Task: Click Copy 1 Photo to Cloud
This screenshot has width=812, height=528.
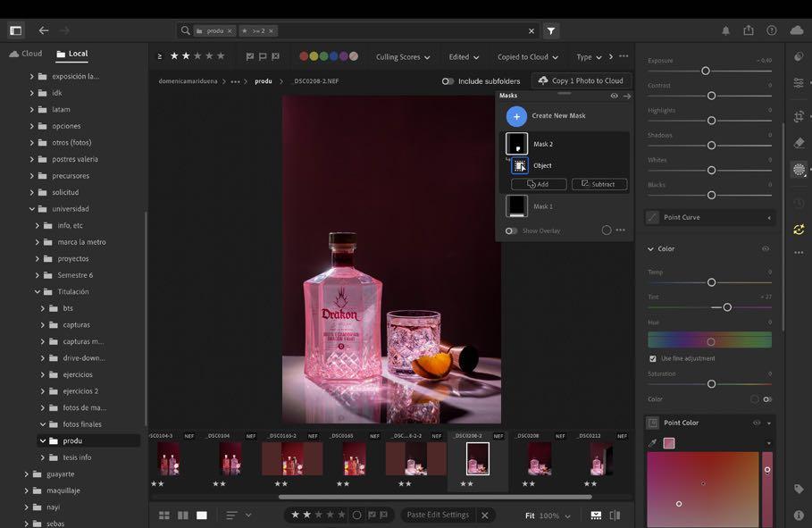Action: click(x=581, y=80)
